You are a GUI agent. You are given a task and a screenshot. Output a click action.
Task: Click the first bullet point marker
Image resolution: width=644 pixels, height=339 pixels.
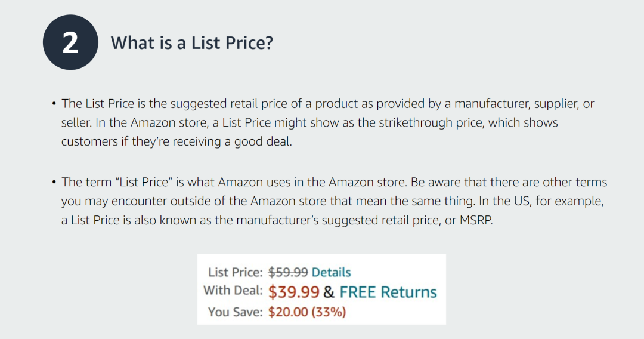click(x=53, y=104)
